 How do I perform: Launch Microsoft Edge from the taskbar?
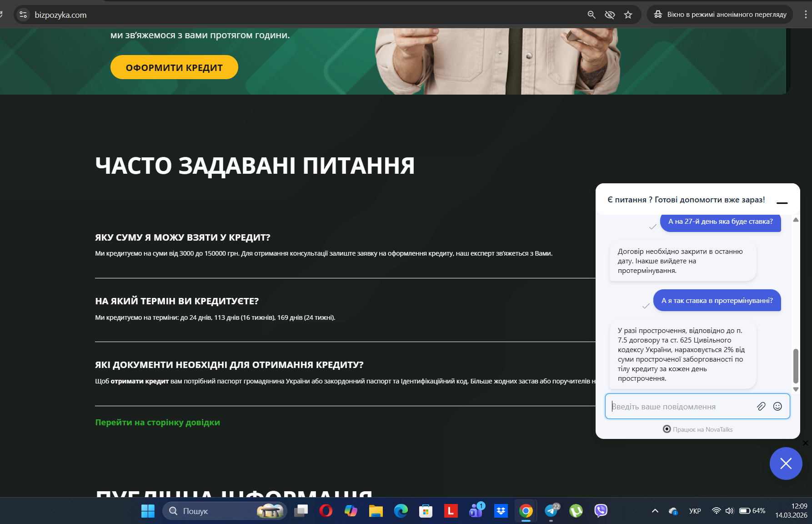(x=401, y=511)
